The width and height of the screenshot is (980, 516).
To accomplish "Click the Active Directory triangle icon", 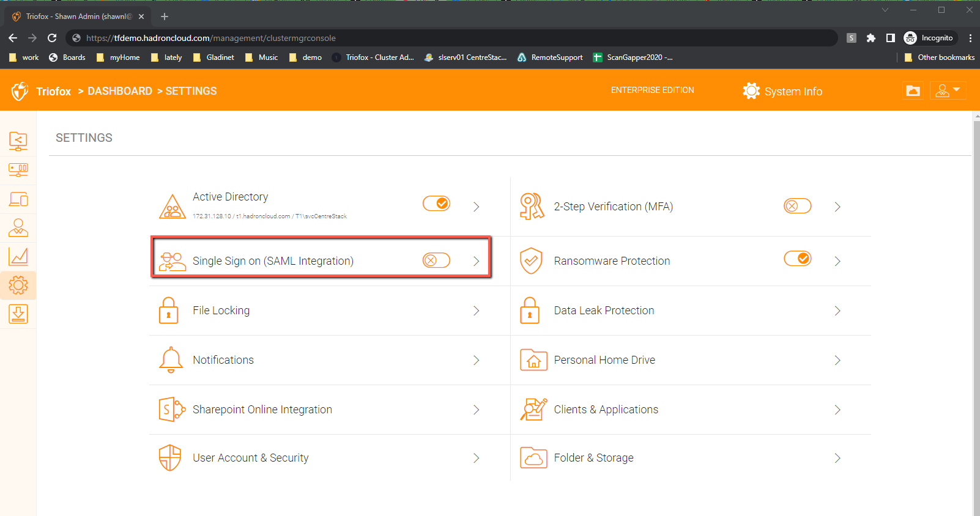I will pos(173,207).
